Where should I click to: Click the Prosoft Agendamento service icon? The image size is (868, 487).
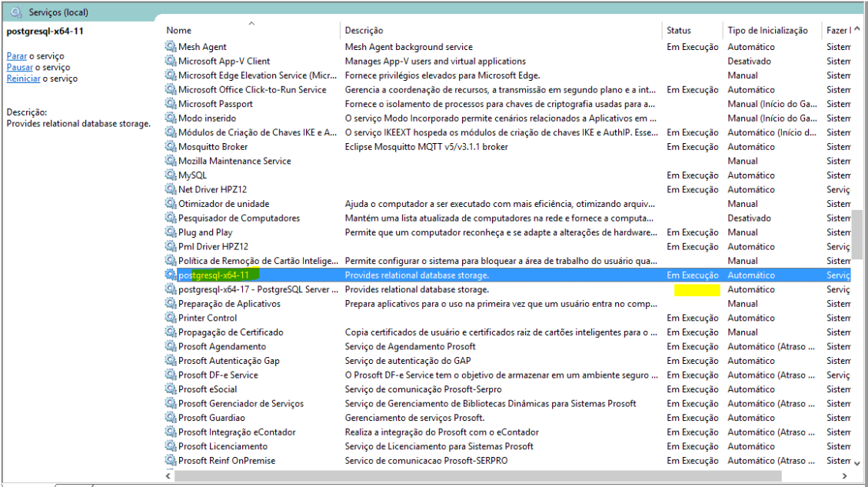pyautogui.click(x=171, y=346)
